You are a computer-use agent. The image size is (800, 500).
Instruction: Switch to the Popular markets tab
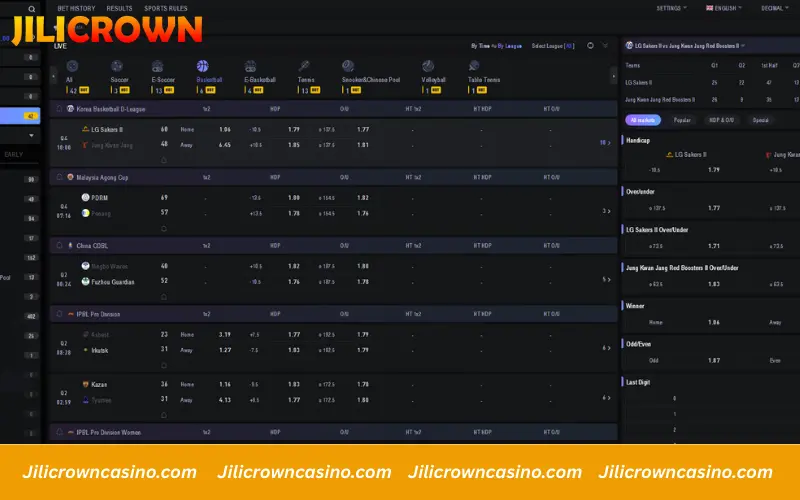point(682,120)
